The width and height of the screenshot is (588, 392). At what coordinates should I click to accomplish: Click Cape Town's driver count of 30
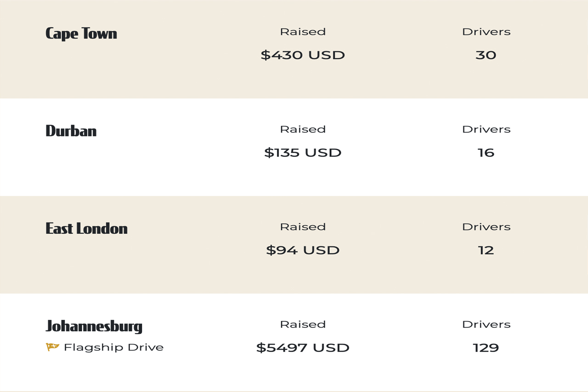[486, 55]
